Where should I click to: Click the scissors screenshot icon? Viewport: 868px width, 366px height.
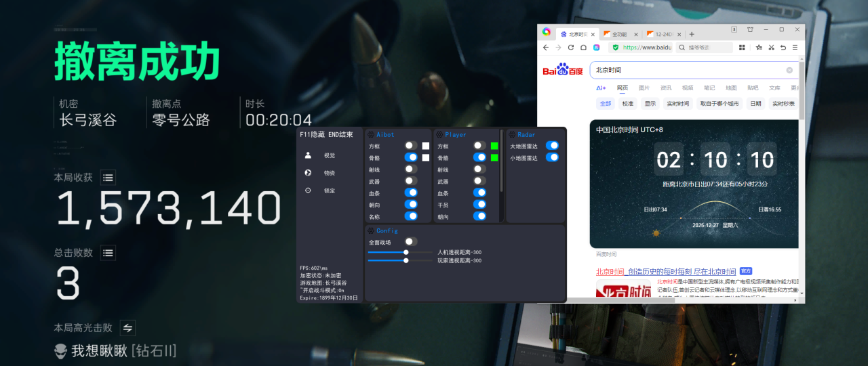(771, 47)
